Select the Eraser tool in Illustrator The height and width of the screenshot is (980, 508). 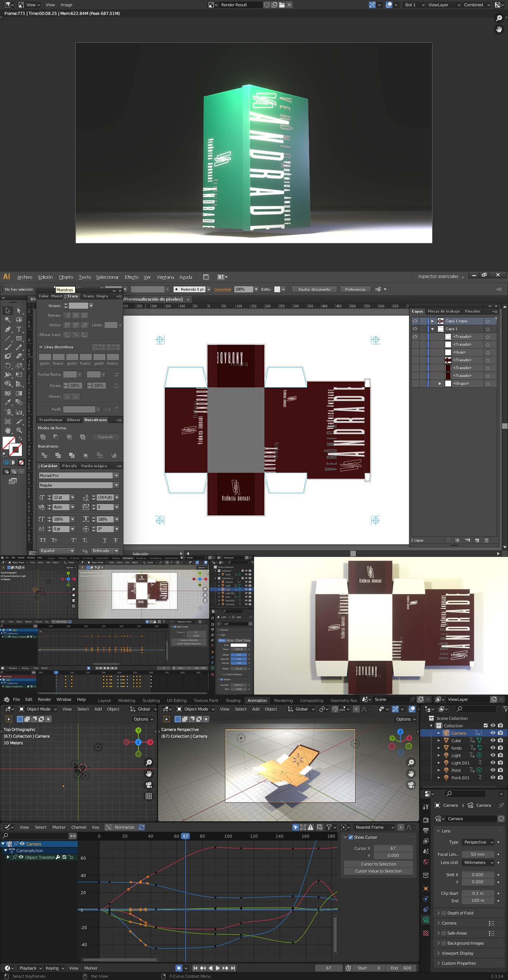pyautogui.click(x=19, y=356)
